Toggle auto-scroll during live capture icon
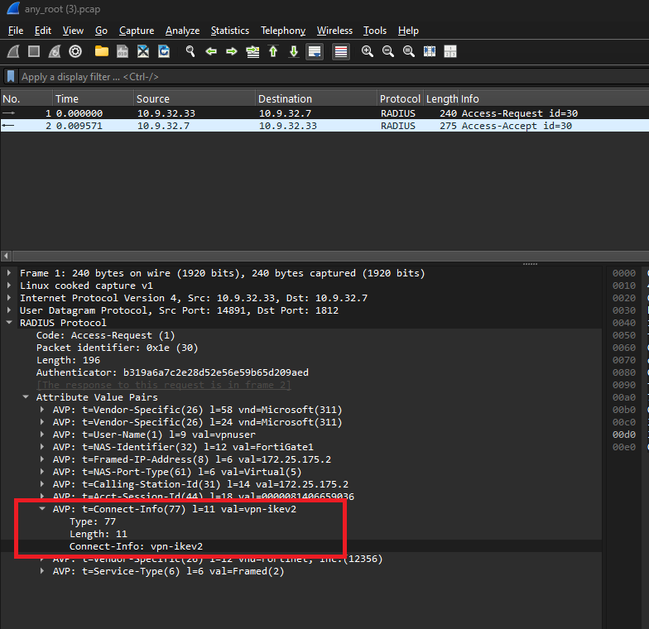Viewport: 649px width, 629px height. tap(314, 52)
